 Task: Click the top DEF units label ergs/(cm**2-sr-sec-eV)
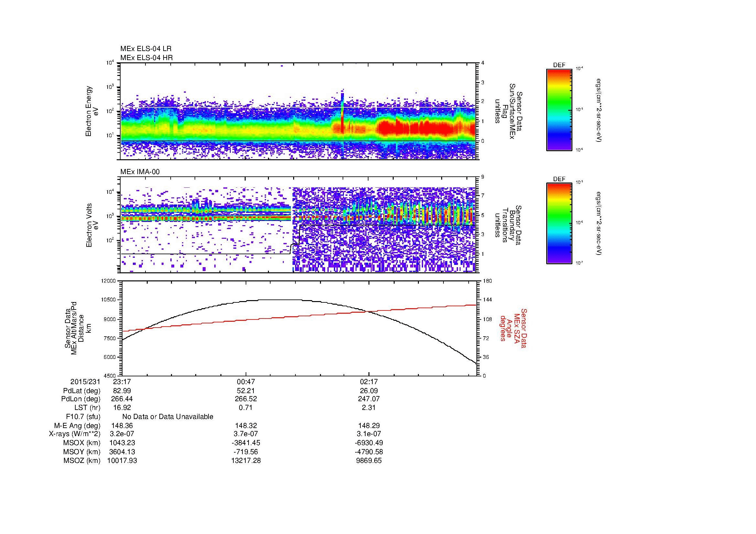pyautogui.click(x=600, y=110)
